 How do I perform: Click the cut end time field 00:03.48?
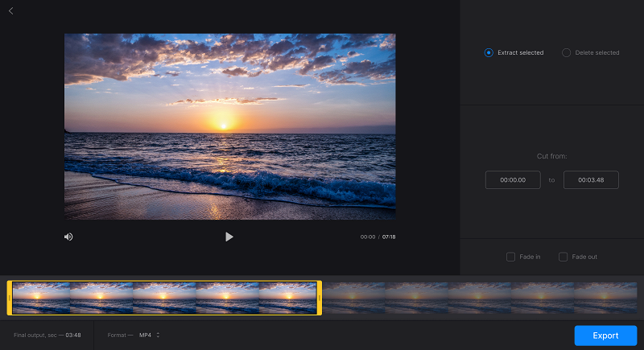point(591,179)
